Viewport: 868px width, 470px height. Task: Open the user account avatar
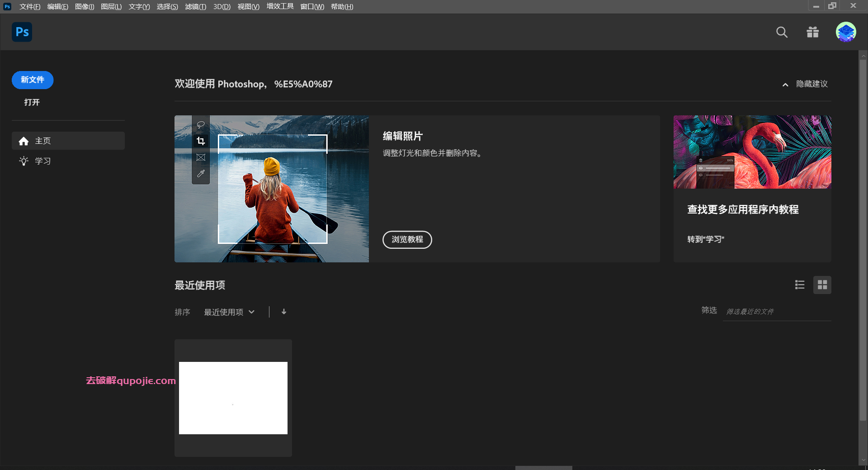coord(846,32)
